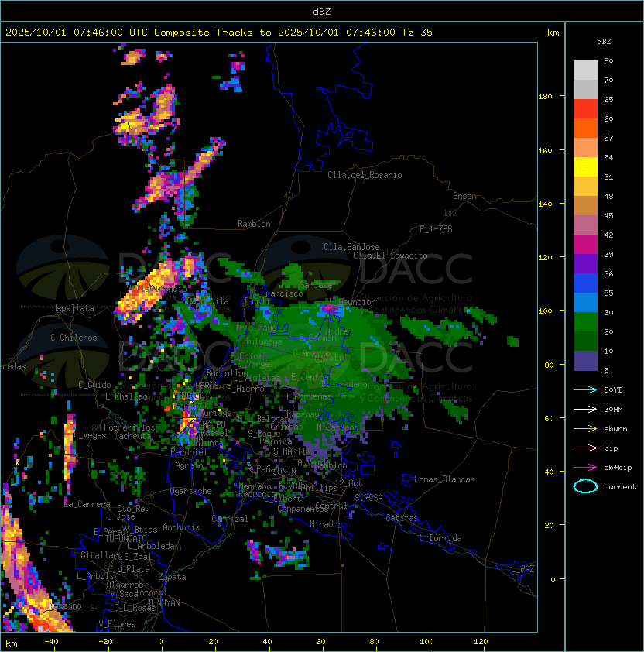The image size is (644, 652).
Task: Click the 'Anchoris' map label
Action: click(x=181, y=527)
